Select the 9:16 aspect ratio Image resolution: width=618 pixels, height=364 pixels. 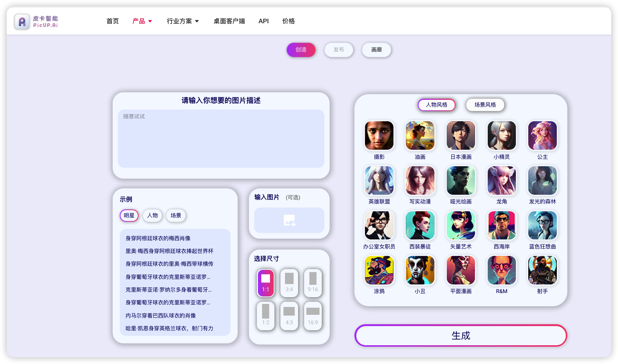coord(313,283)
